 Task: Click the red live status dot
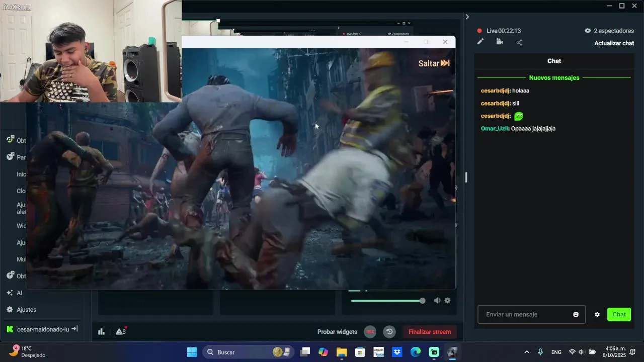479,31
